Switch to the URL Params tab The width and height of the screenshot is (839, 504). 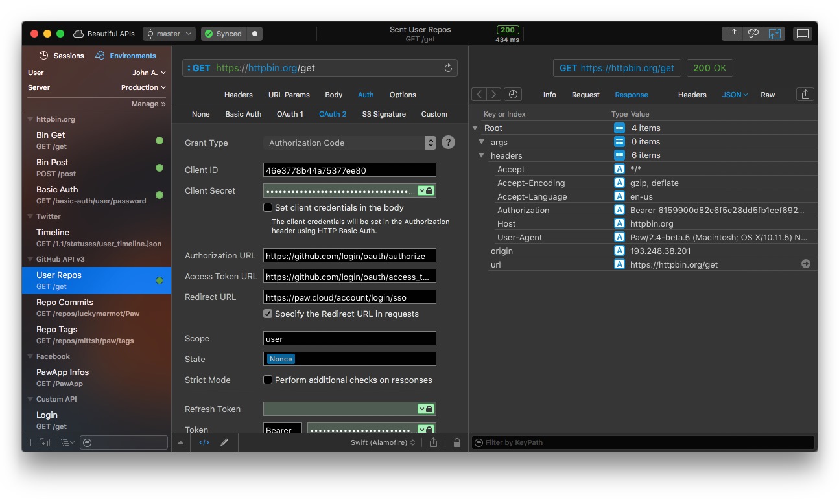tap(289, 95)
